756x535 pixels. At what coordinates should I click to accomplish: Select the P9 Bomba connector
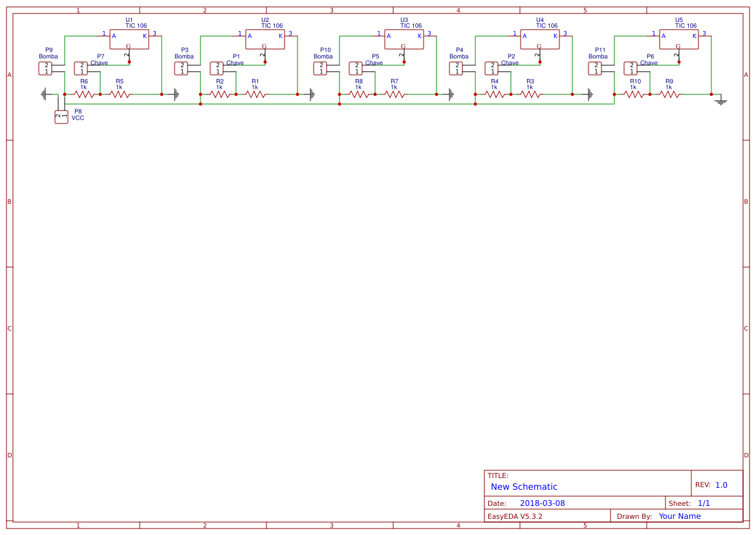tap(46, 68)
